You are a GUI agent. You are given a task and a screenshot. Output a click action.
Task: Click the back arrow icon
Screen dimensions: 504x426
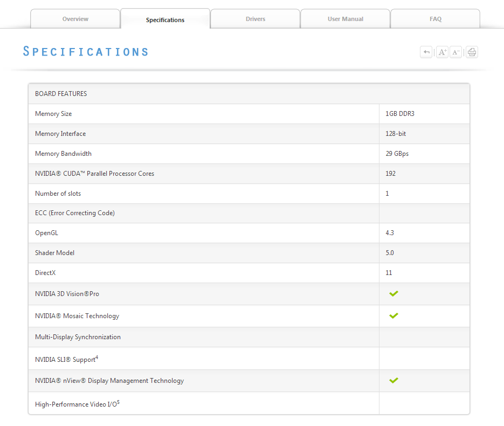(426, 52)
